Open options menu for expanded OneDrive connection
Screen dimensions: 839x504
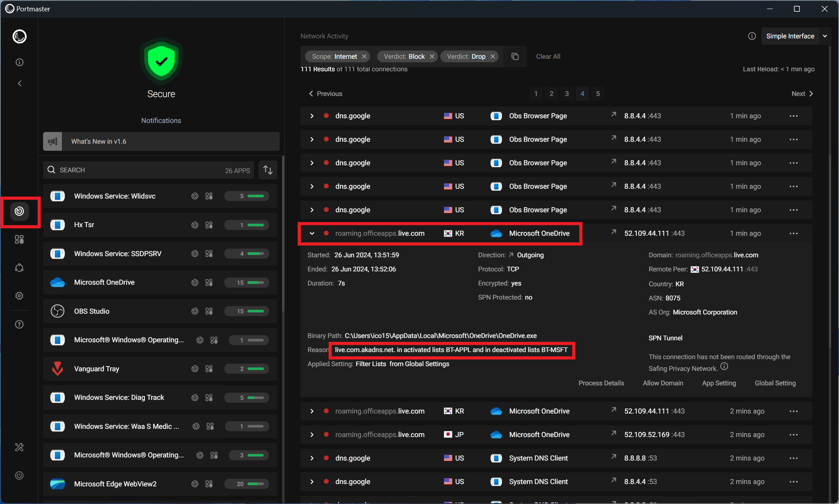tap(794, 233)
